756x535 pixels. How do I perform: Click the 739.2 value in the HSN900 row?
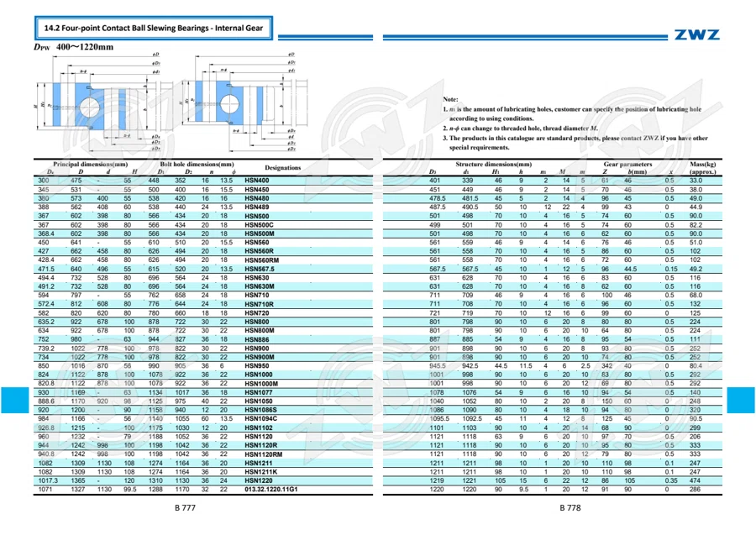(x=46, y=349)
